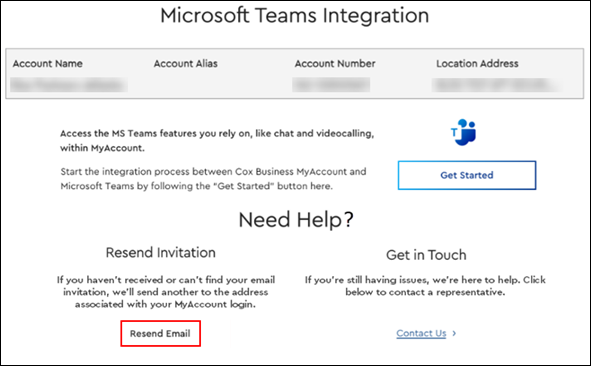
Task: Click the Microsoft Teams logo icon
Action: click(x=463, y=132)
